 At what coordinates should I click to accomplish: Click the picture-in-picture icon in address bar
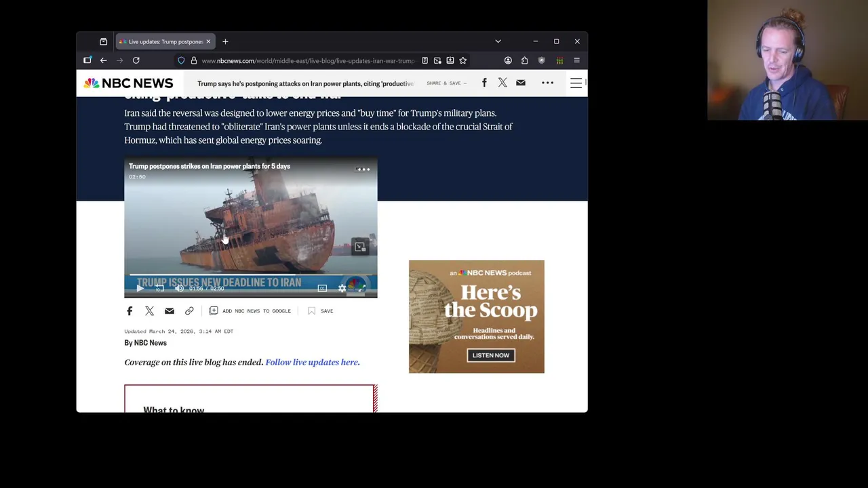point(437,60)
